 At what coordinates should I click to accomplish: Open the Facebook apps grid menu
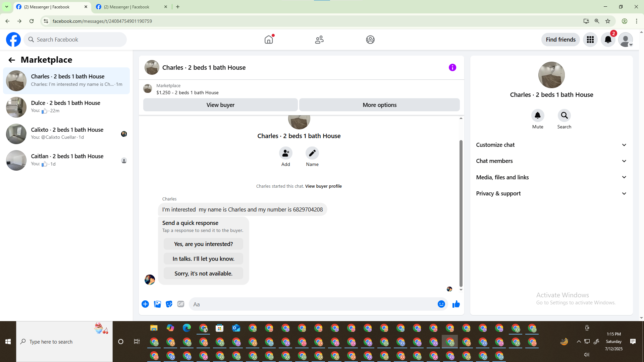(590, 40)
